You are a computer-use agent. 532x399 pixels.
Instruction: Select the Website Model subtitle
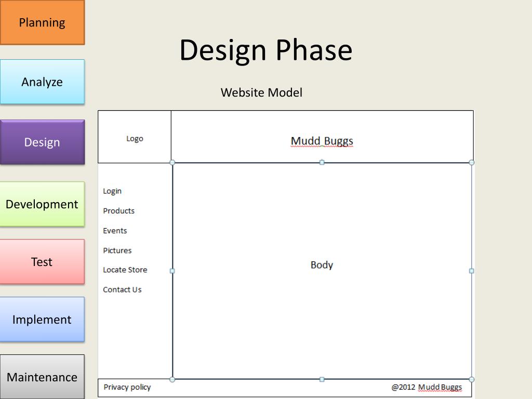261,92
